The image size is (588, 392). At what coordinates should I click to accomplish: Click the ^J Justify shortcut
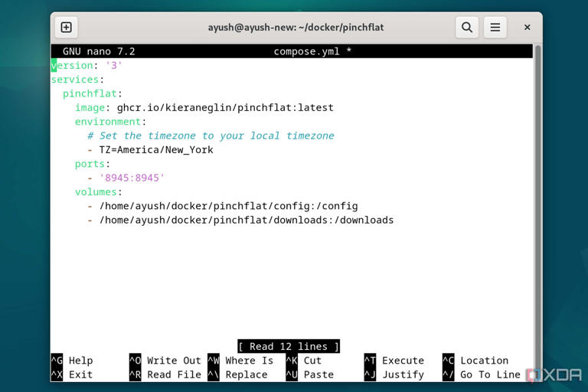pyautogui.click(x=394, y=374)
